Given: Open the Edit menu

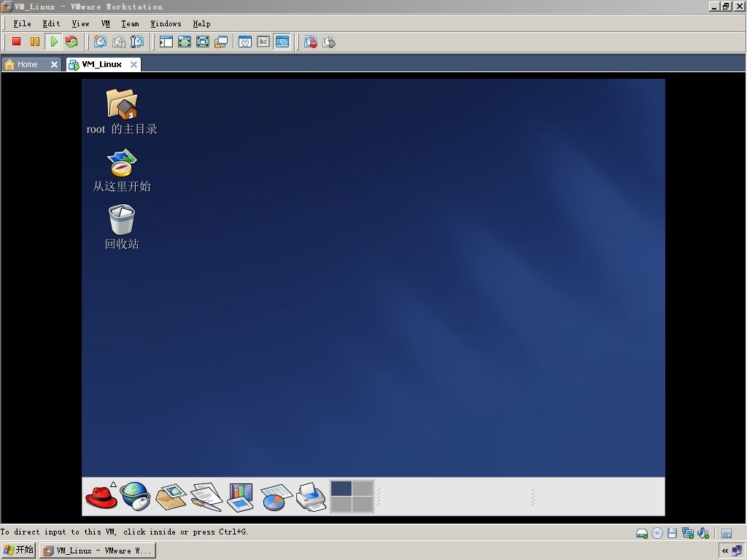Looking at the screenshot, I should point(52,24).
